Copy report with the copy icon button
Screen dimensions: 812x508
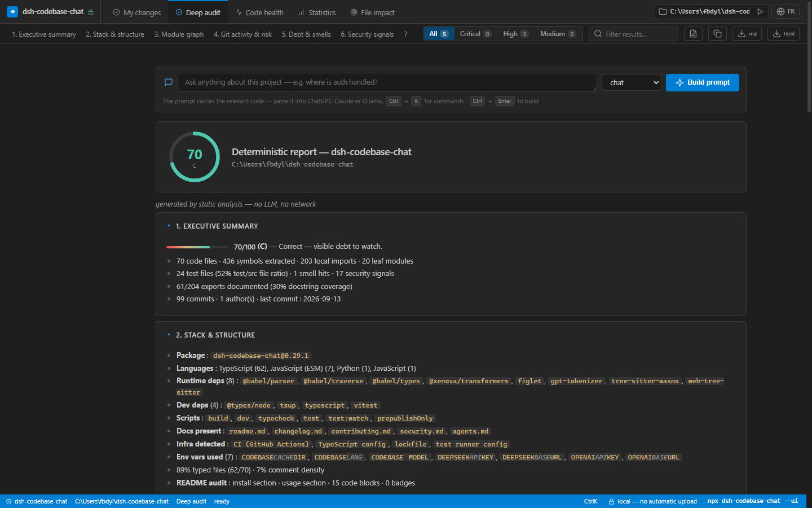click(x=717, y=34)
